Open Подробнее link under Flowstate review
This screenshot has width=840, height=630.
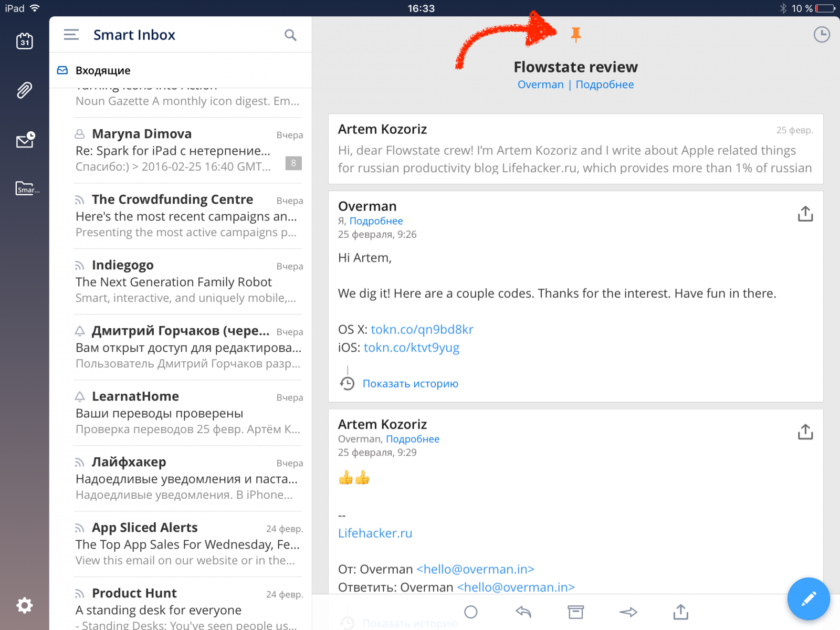605,85
